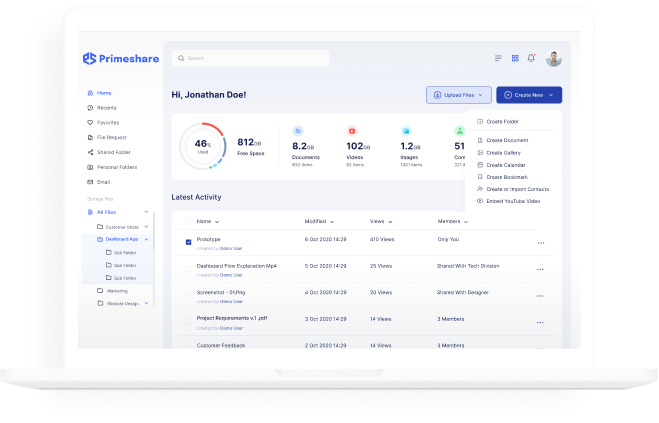Click the Documents folder icon in storage stats
The width and height of the screenshot is (659, 423).
298,131
